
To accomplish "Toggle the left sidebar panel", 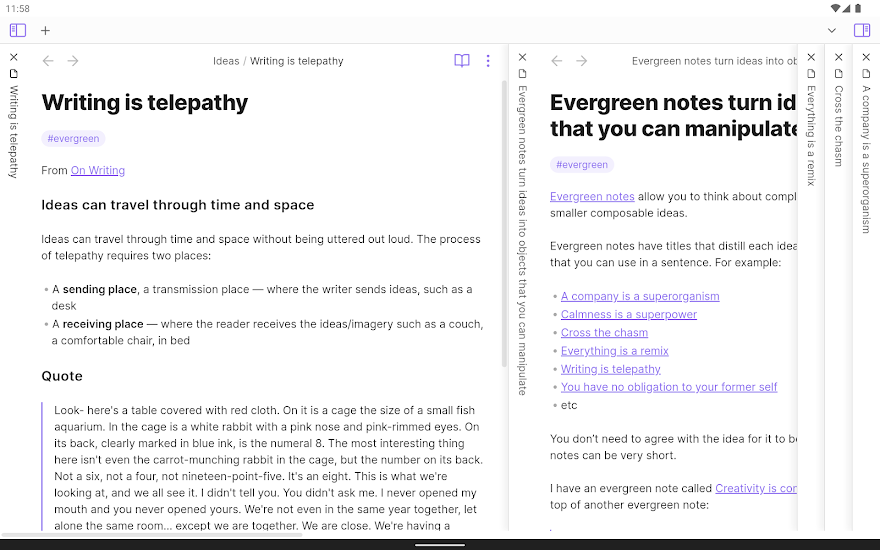I will (x=18, y=30).
